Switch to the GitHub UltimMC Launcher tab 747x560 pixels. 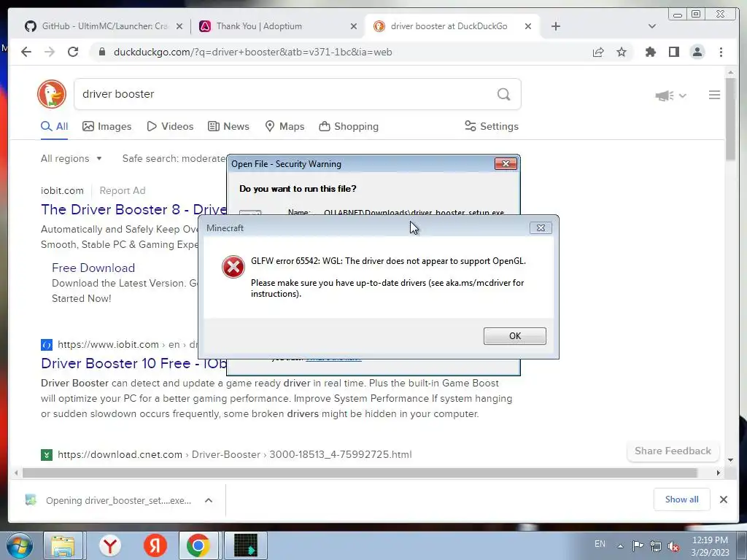click(x=104, y=26)
